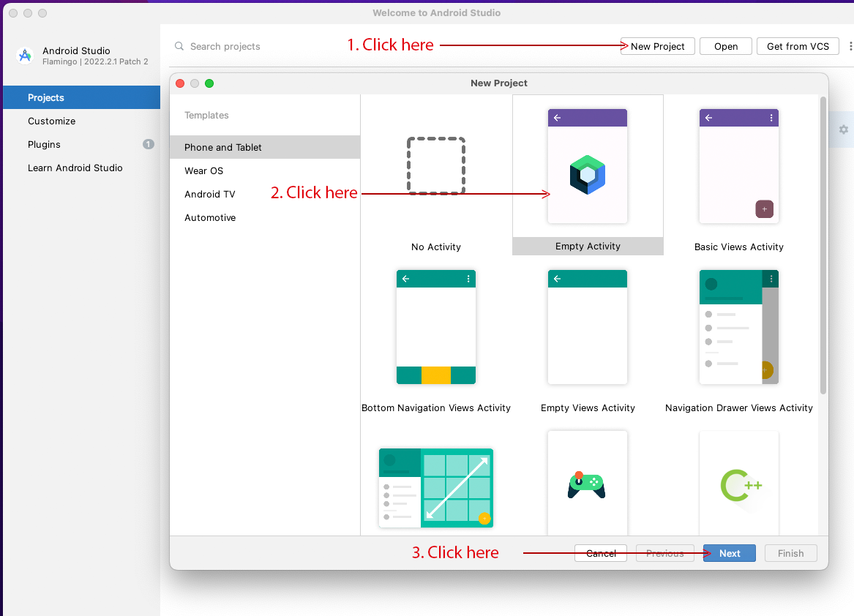Select Wear OS templates category

[265, 170]
